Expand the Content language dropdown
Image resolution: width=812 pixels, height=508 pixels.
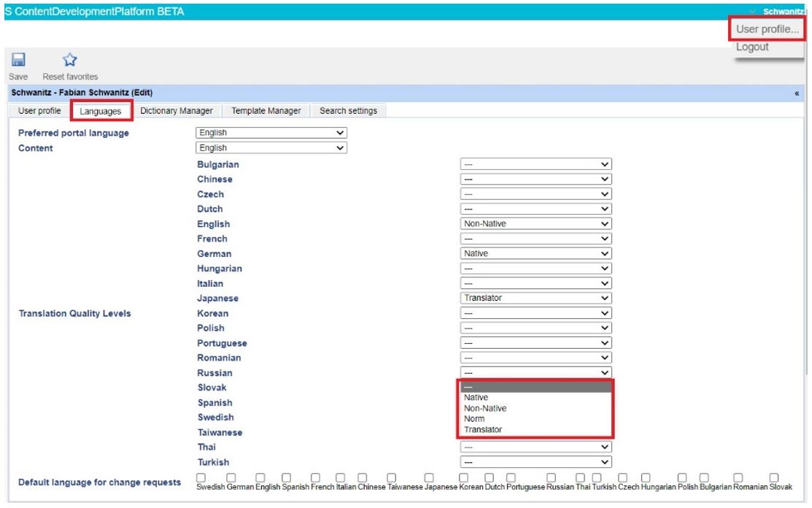(271, 148)
